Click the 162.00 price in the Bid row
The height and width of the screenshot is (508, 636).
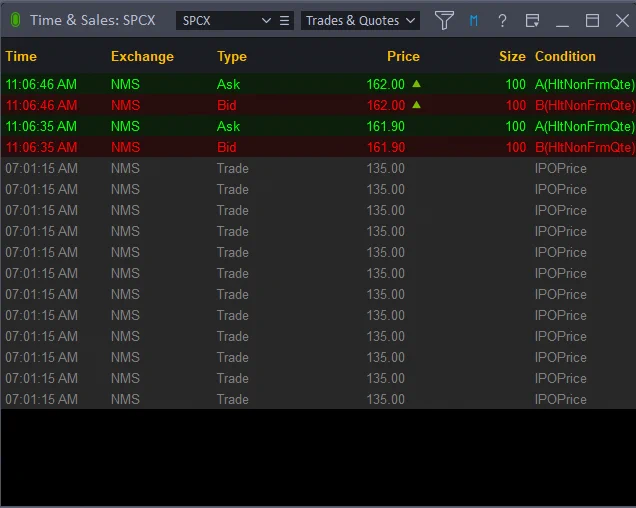[x=385, y=105]
